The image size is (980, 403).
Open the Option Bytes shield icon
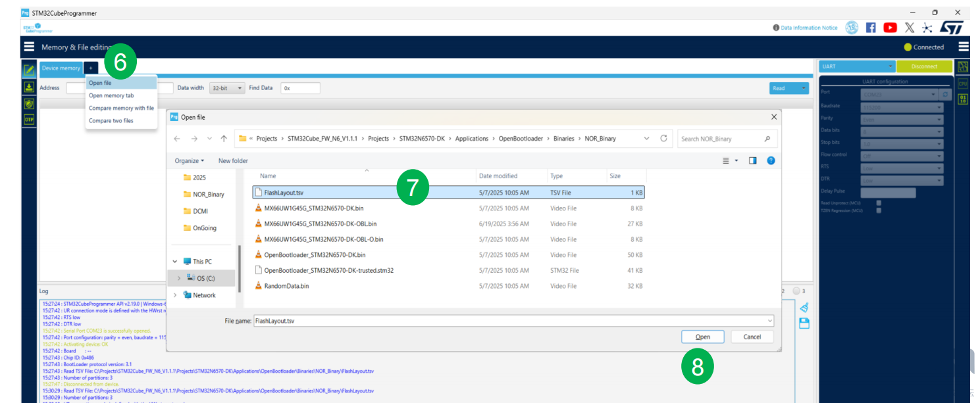[x=29, y=103]
